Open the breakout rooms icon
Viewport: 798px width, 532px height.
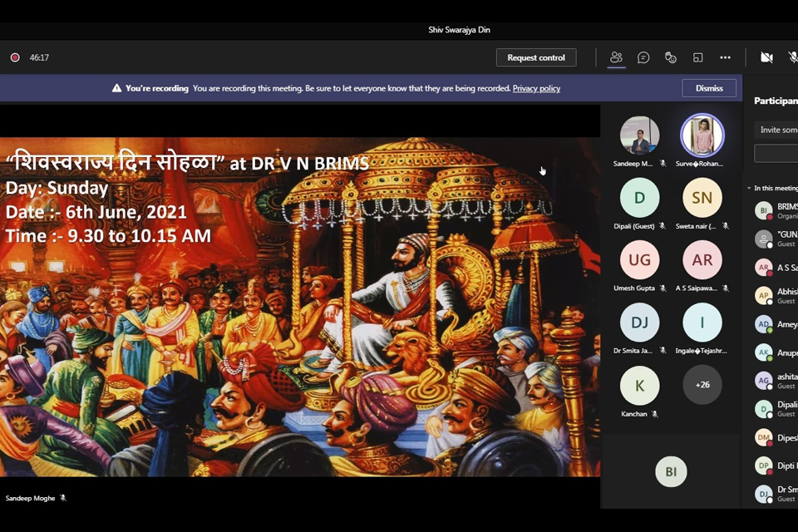click(697, 57)
